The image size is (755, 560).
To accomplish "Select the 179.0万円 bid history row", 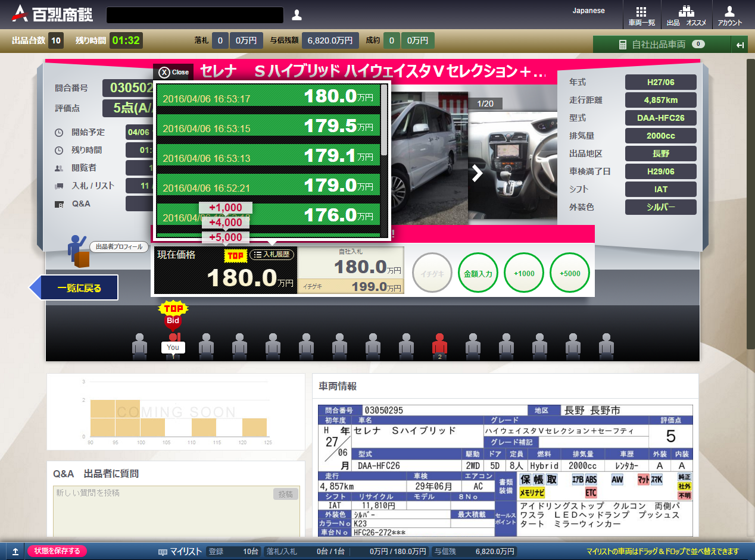I will pos(268,184).
